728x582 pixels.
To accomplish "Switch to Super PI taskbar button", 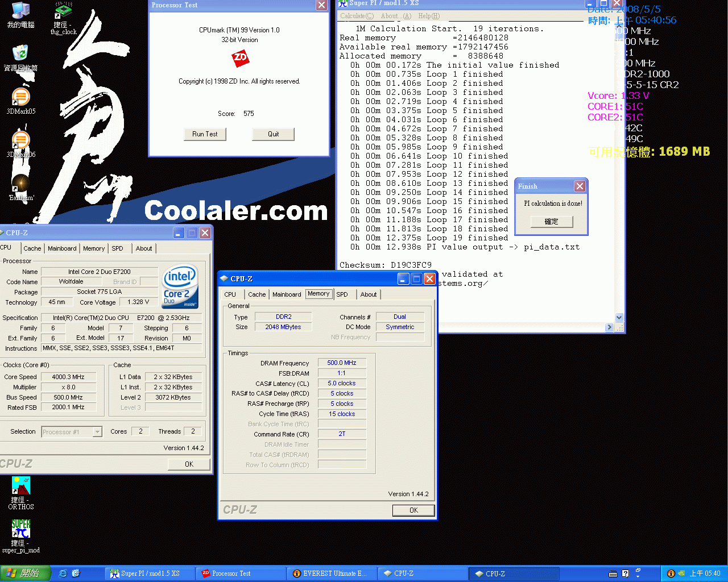I will (x=150, y=573).
